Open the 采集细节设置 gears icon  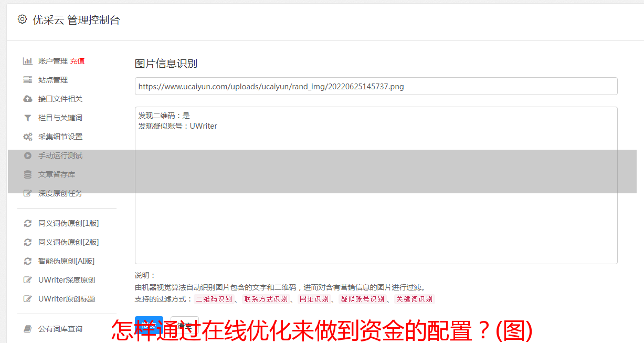click(x=28, y=137)
